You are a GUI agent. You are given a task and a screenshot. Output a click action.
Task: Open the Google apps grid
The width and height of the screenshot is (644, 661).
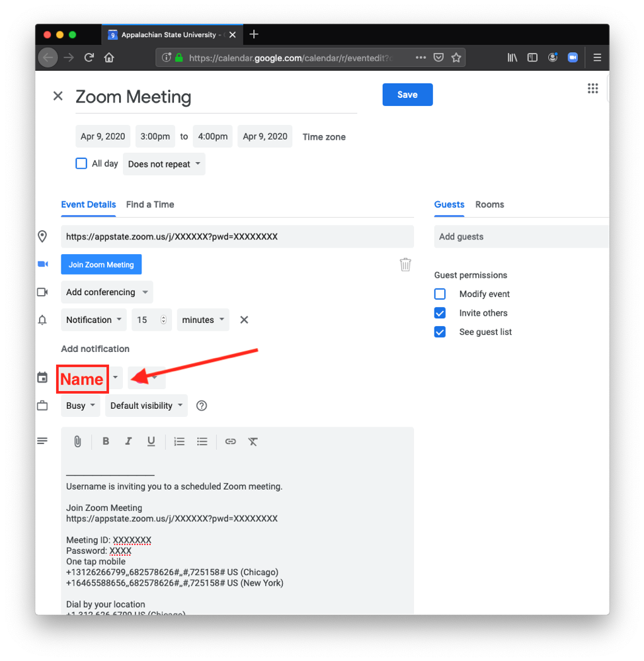point(592,89)
